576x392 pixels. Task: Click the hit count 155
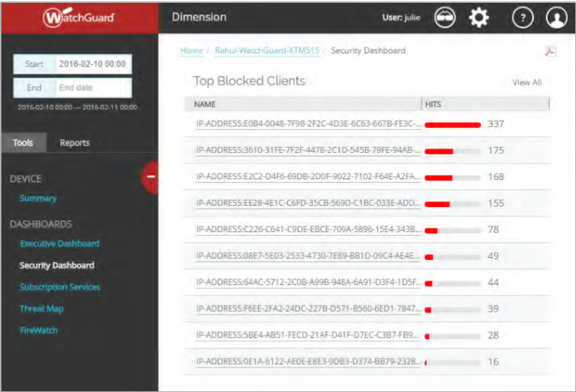tap(495, 203)
